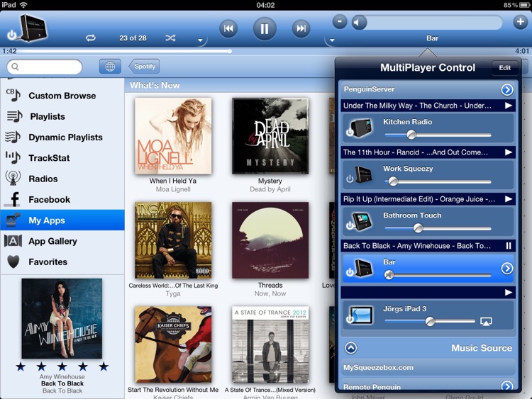Viewport: 532px width, 399px height.
Task: Adjust Jörgs iPad 3 volume slider
Action: pyautogui.click(x=430, y=321)
